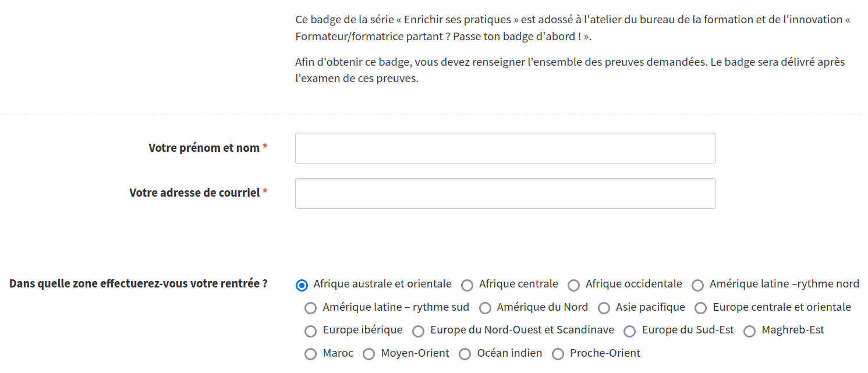Select the 'Maghreb-Est' zone
This screenshot has height=373, width=868.
click(750, 331)
